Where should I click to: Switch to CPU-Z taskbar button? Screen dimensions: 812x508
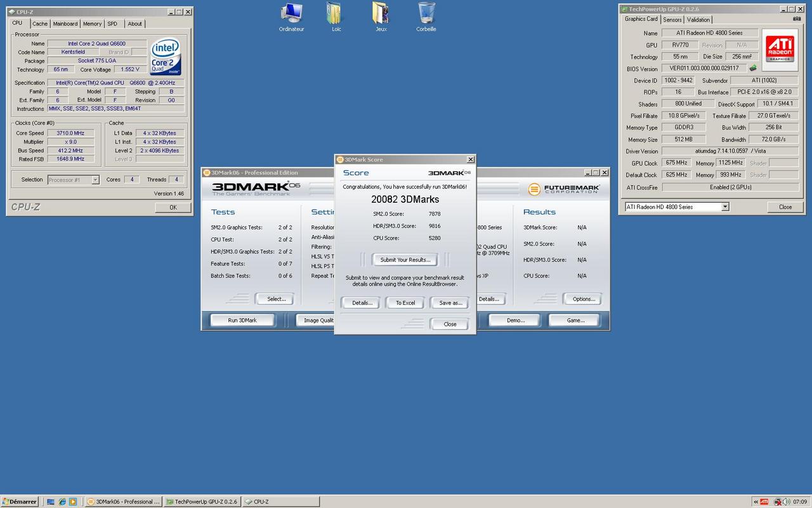pos(280,502)
